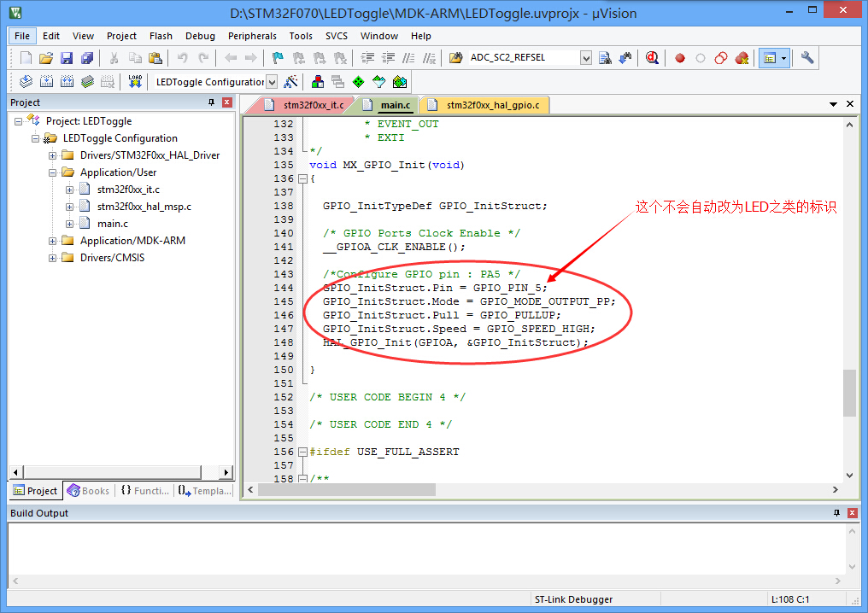Screen dimensions: 868x613
Task: Save all files using the multi-floppy icon
Action: [87, 58]
